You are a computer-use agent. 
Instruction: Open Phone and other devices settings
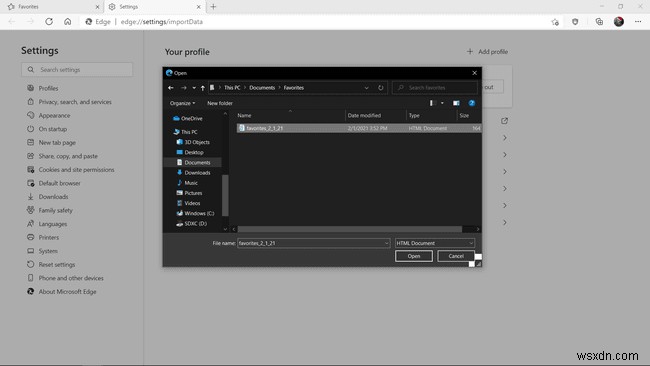pyautogui.click(x=71, y=278)
